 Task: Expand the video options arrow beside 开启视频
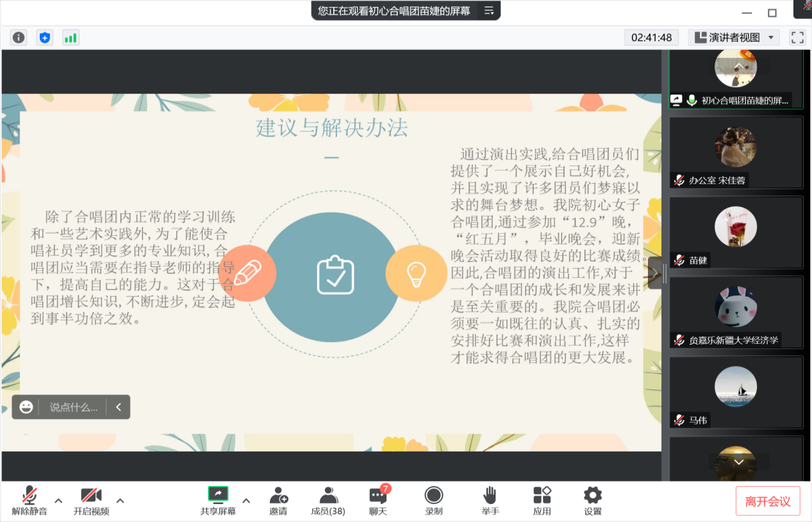[x=120, y=500]
